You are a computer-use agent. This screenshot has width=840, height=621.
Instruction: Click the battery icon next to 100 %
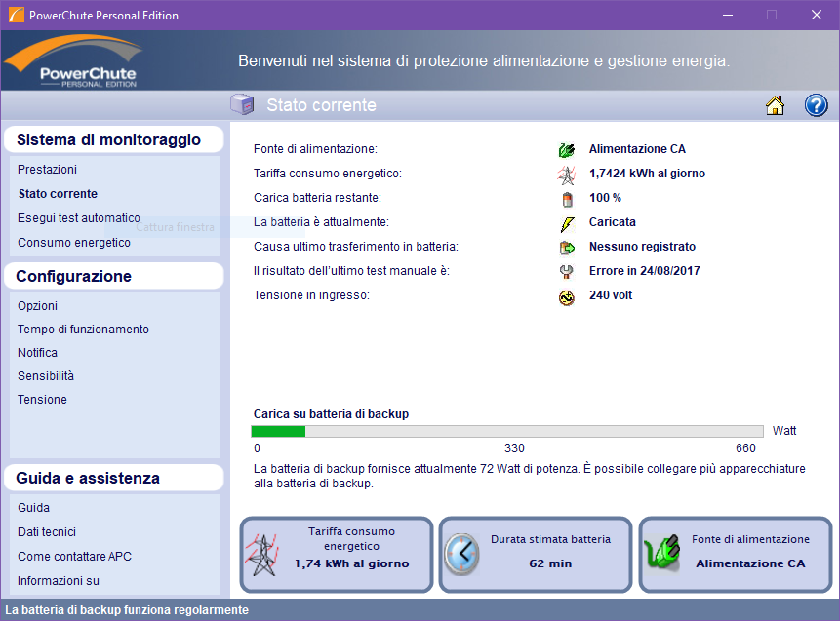568,199
